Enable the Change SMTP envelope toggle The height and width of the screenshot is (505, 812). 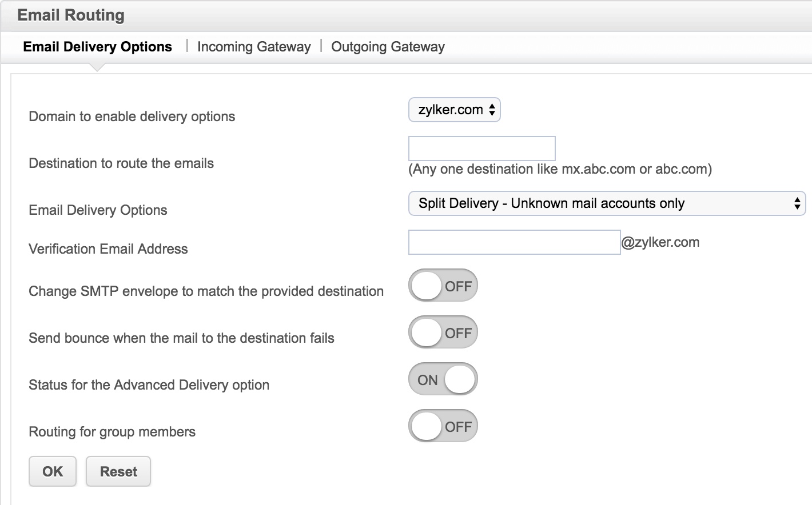tap(443, 286)
